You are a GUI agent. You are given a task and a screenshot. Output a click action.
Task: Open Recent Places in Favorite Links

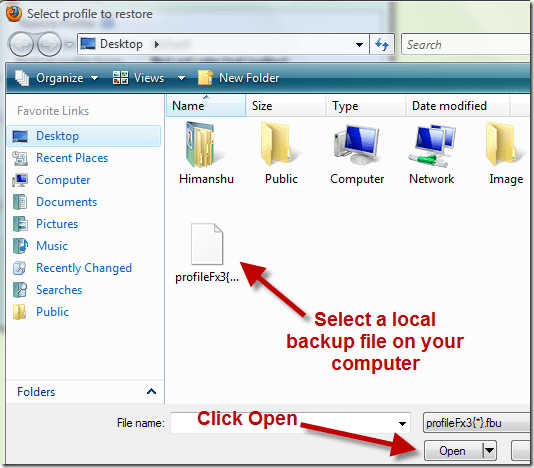(72, 158)
